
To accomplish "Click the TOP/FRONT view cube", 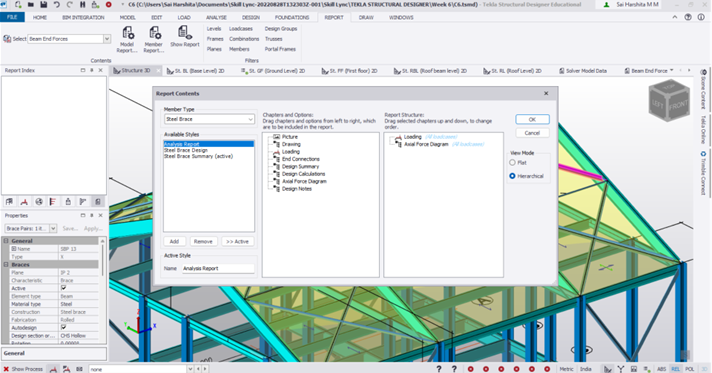I will click(x=669, y=101).
